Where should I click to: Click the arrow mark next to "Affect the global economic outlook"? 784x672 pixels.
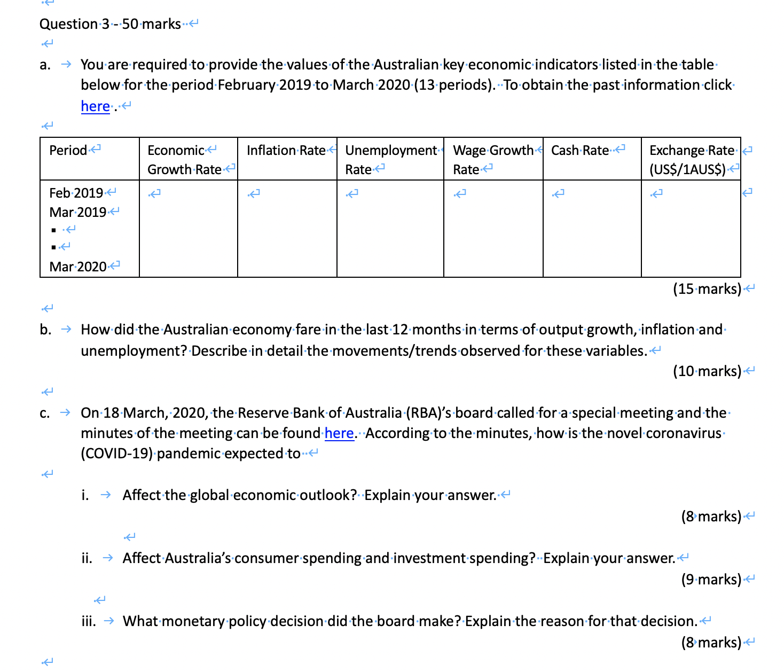pyautogui.click(x=105, y=495)
